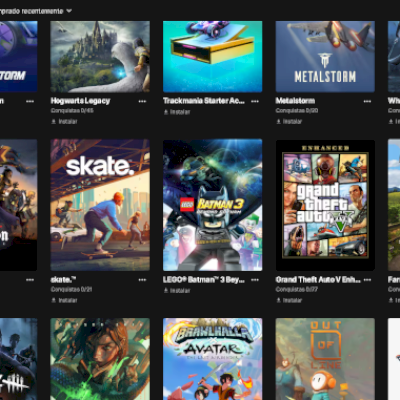Click 'Conquistas 0/77' under Grand Theft Auto V
The width and height of the screenshot is (400, 400).
click(297, 289)
